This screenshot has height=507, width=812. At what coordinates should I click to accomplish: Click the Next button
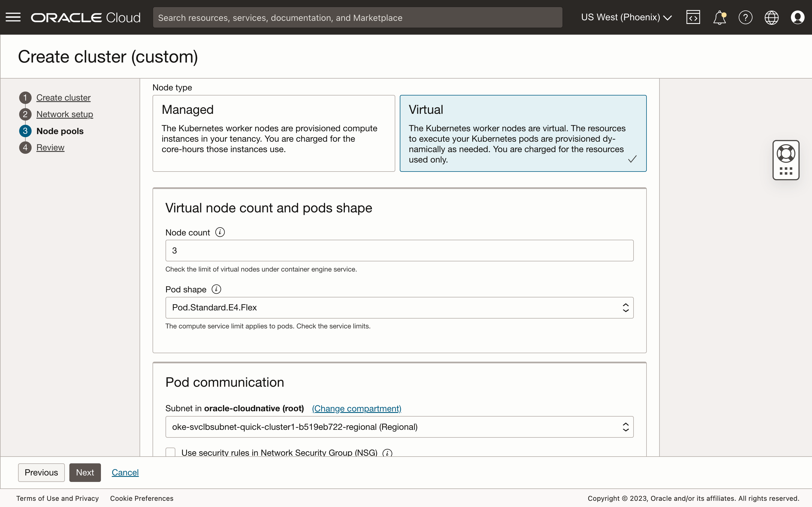tap(85, 472)
